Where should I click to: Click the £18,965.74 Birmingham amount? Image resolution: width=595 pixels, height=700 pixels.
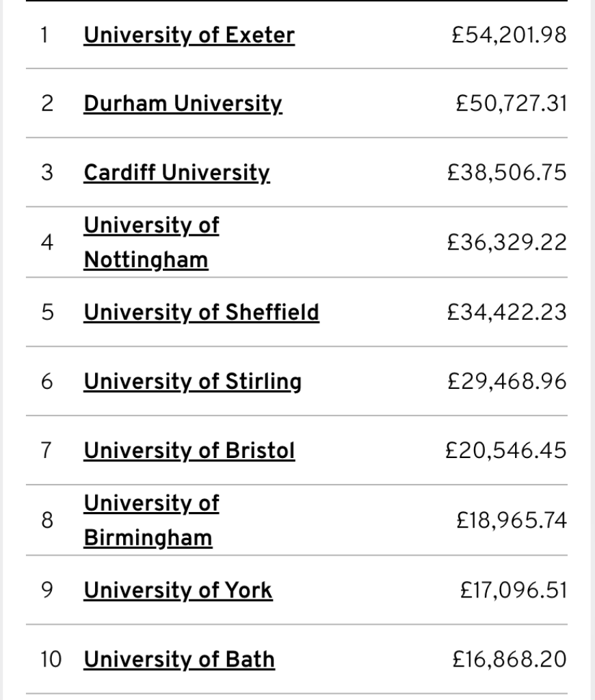512,521
